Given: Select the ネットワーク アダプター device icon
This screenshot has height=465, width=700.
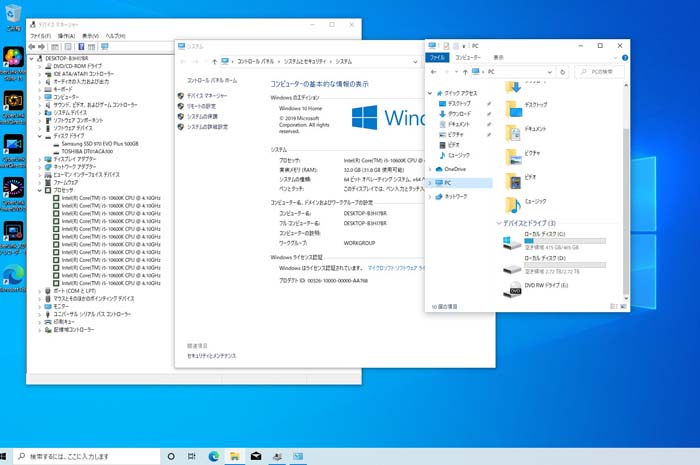Looking at the screenshot, I should click(48, 167).
